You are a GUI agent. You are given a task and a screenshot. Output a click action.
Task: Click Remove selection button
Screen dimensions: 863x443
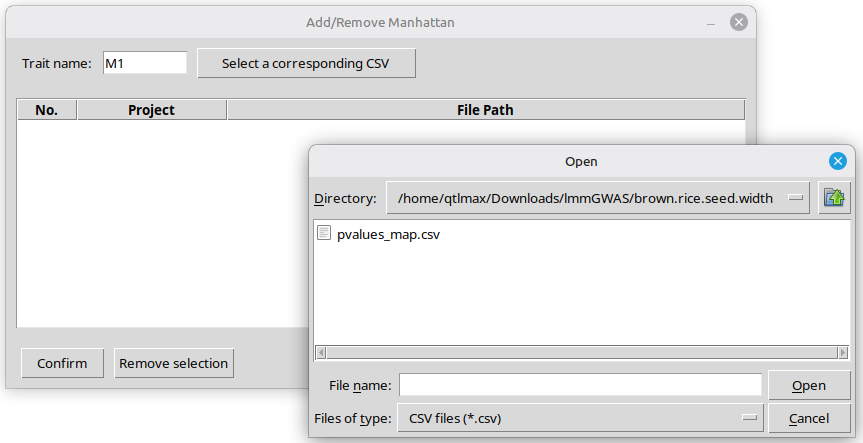click(x=173, y=363)
